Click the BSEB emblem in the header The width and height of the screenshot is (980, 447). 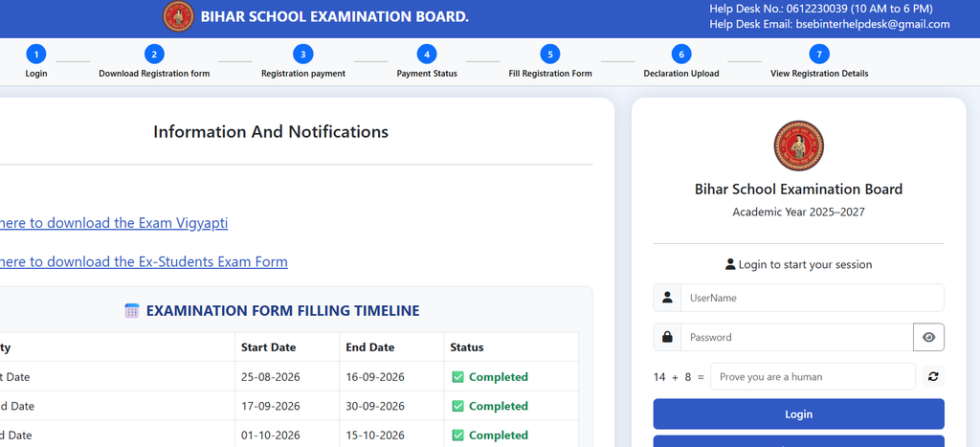[x=178, y=17]
